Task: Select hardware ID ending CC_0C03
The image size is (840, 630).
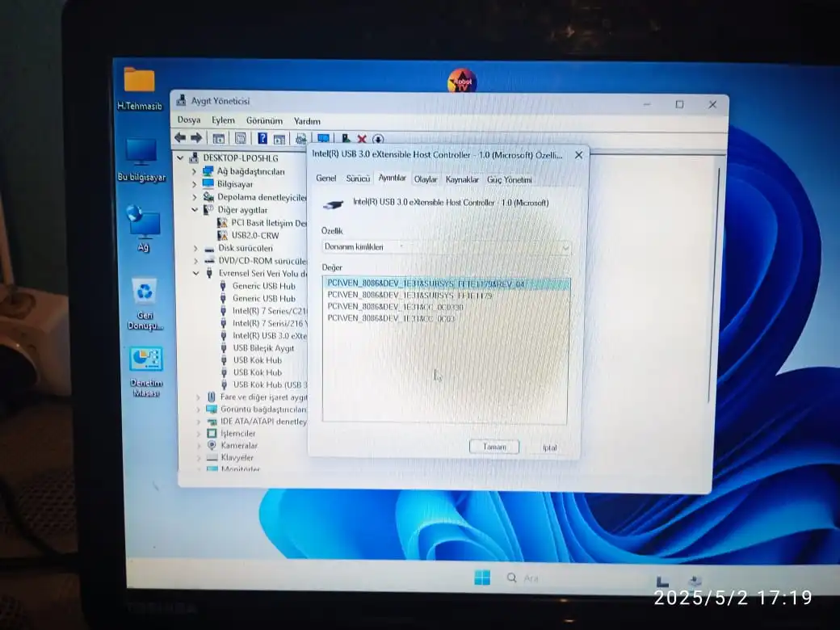Action: point(391,318)
